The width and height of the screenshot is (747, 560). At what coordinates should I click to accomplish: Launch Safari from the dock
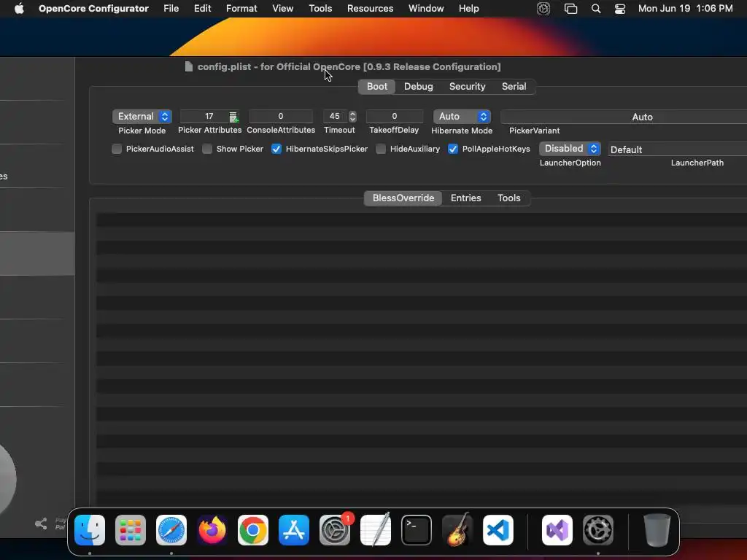click(x=171, y=530)
